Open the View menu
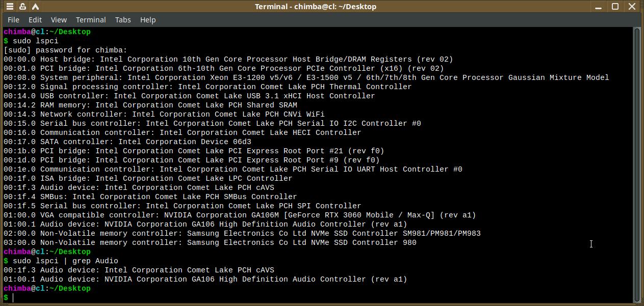 59,20
